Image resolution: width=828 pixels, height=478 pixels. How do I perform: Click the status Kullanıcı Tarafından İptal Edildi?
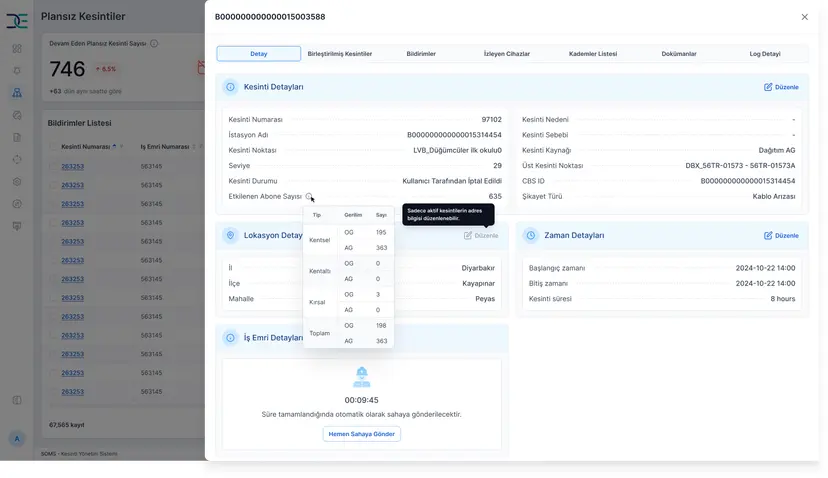452,181
